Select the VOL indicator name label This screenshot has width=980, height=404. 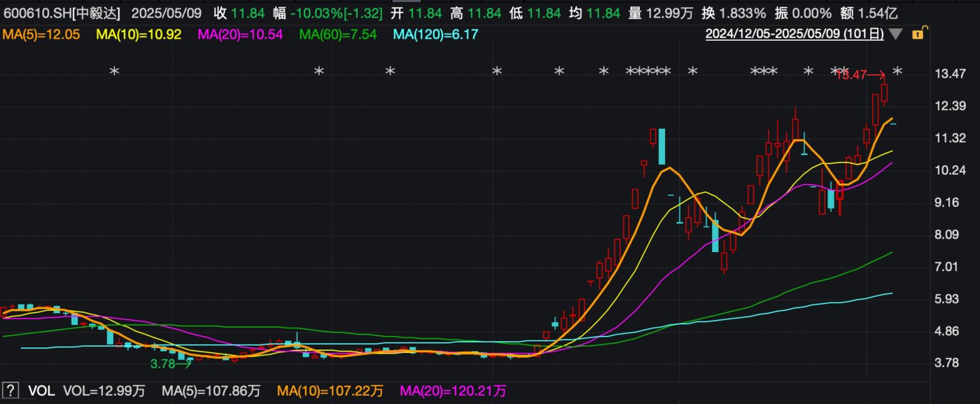point(43,390)
